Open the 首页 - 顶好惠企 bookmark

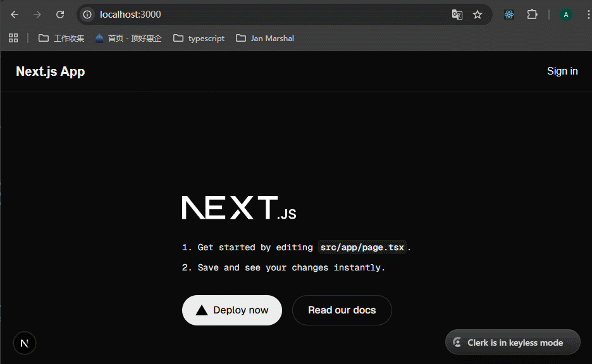pyautogui.click(x=128, y=38)
